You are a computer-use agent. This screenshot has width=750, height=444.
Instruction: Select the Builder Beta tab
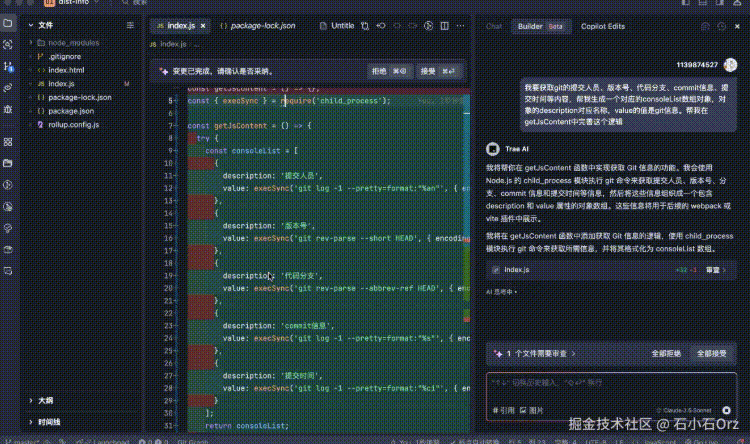[x=540, y=26]
